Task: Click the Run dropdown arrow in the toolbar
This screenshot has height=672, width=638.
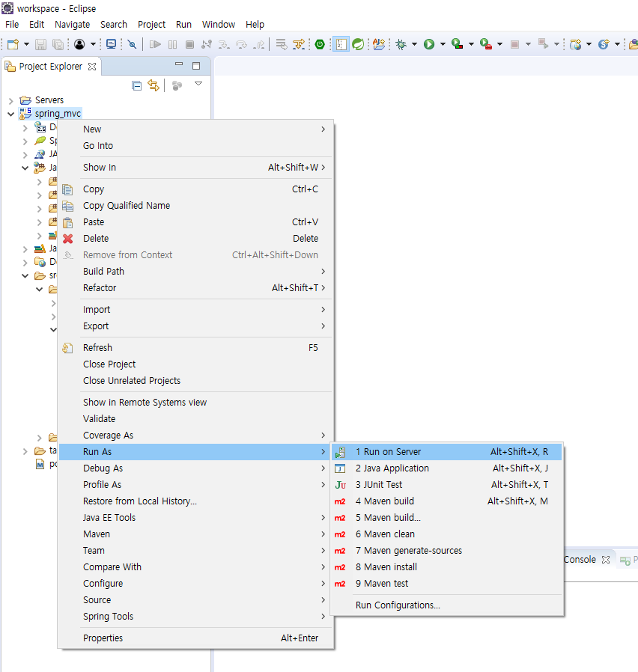Action: (x=442, y=45)
